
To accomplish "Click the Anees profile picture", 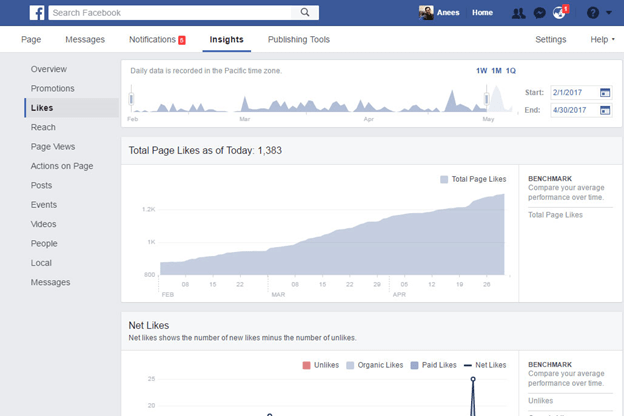I will 426,13.
